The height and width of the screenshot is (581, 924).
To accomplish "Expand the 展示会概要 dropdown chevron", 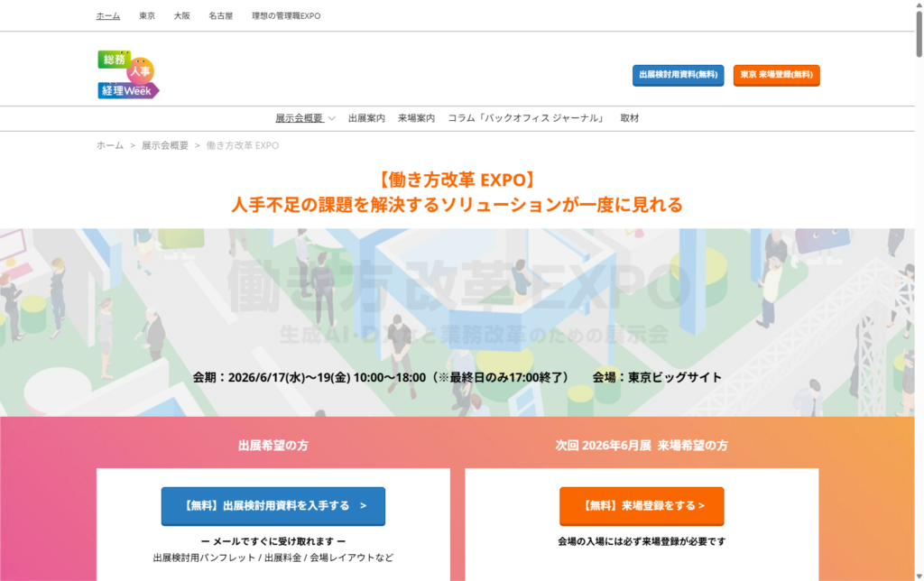I will [x=332, y=118].
